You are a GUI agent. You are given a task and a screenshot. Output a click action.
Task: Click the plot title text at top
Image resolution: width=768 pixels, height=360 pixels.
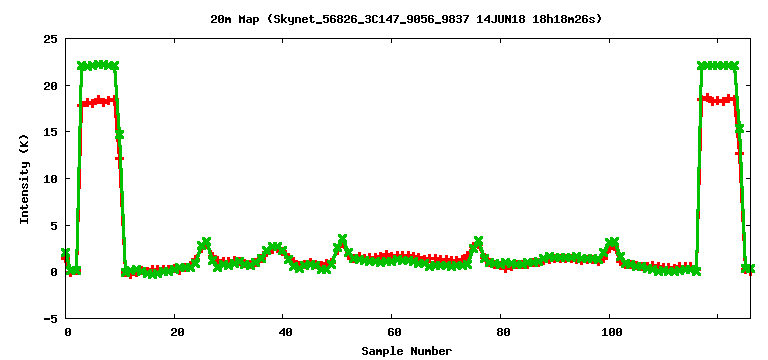[x=406, y=19]
